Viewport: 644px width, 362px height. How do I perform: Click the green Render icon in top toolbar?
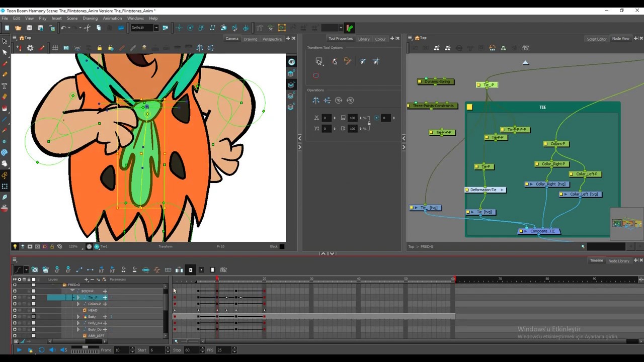click(350, 28)
